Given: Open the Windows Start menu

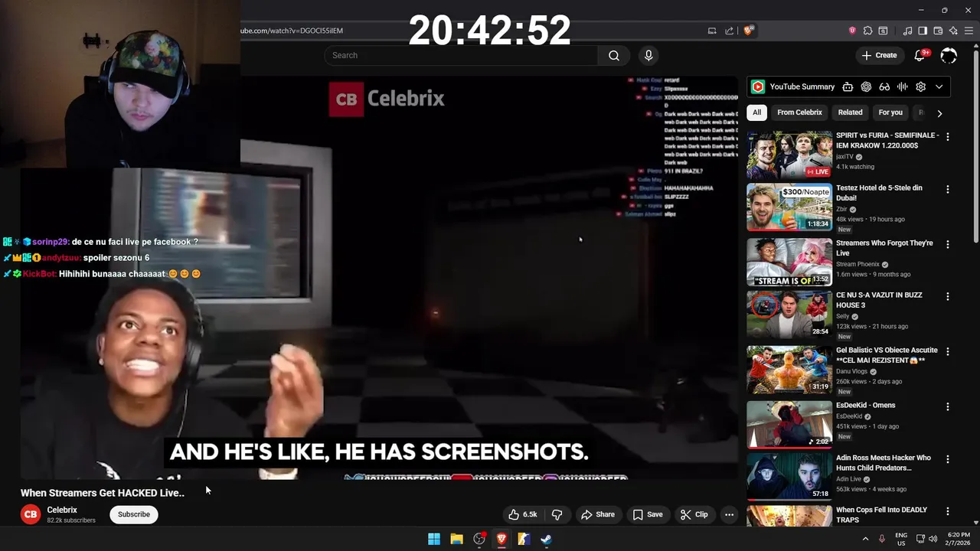Looking at the screenshot, I should [434, 539].
